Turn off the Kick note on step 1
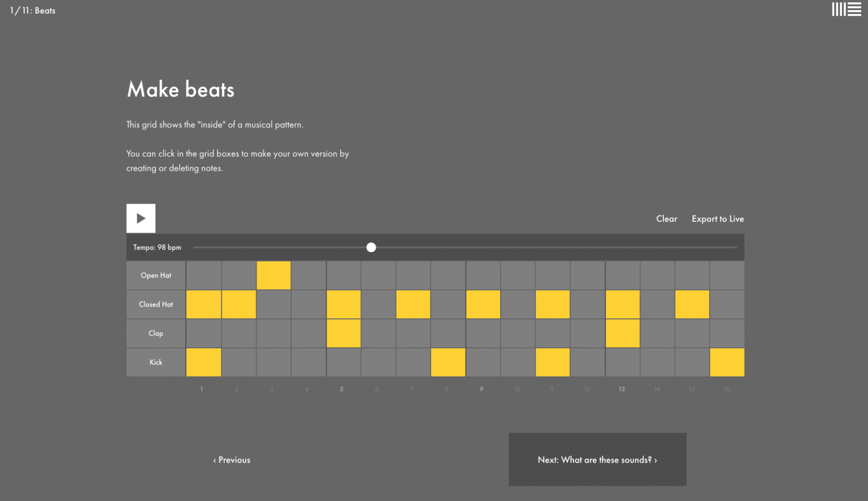Viewport: 868px width, 501px height. pos(203,362)
